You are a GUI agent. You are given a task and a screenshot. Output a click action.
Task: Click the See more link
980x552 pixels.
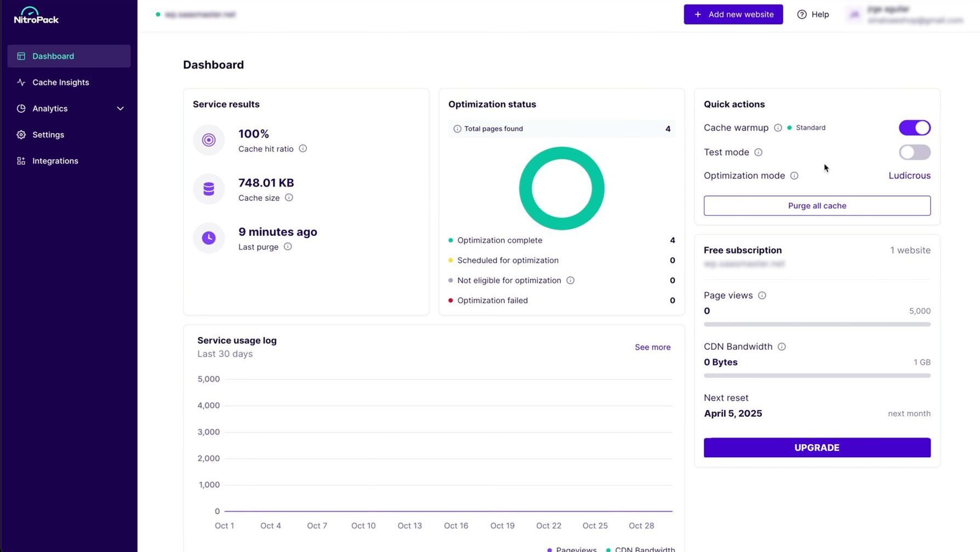click(652, 347)
